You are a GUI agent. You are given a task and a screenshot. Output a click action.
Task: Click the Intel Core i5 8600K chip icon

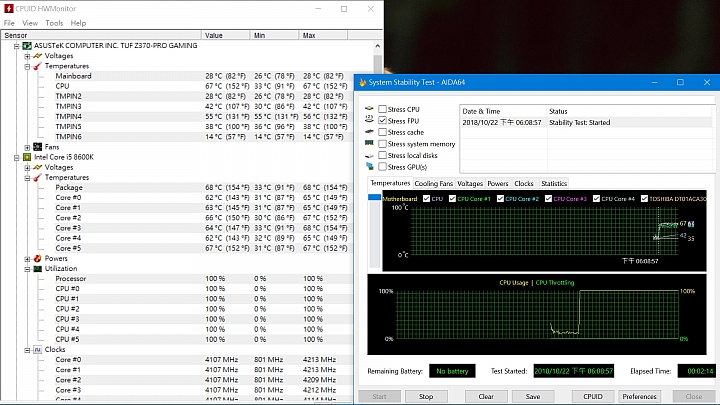(27, 157)
